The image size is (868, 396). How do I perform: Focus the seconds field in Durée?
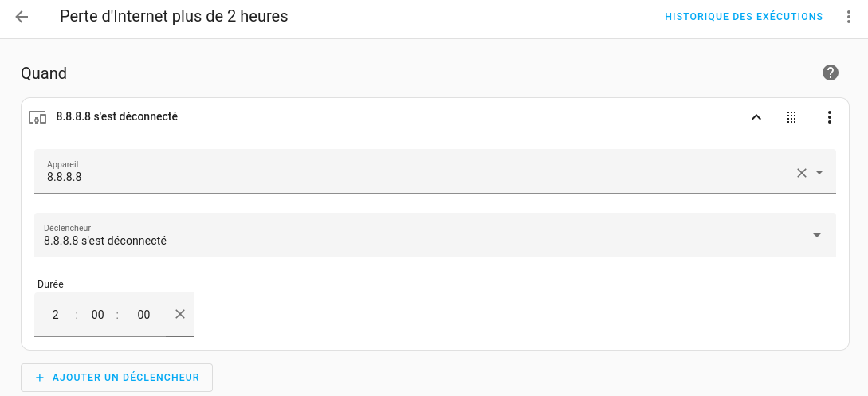point(143,315)
